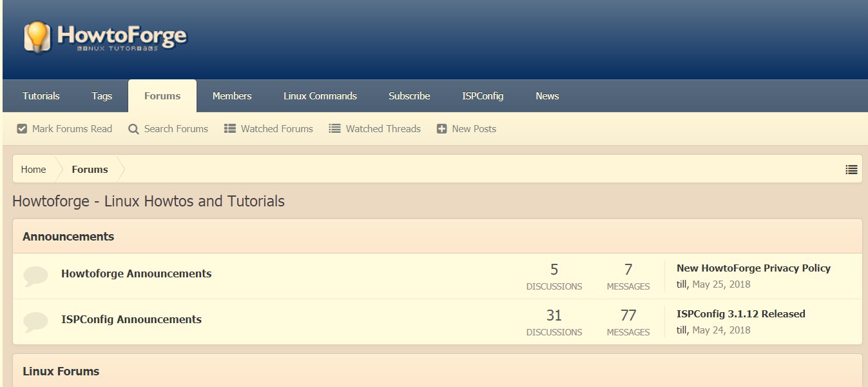Open the Linux Forums category header
The height and width of the screenshot is (387, 868).
point(61,372)
